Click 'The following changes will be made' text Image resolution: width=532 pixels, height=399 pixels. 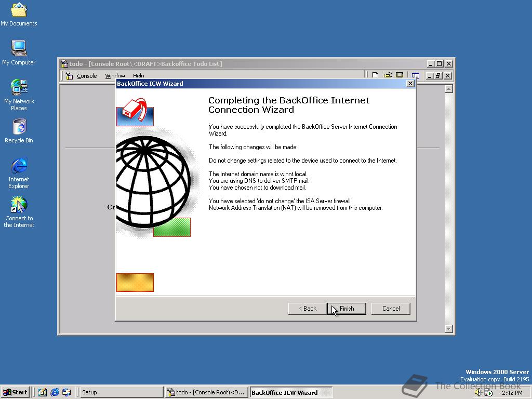[253, 147]
